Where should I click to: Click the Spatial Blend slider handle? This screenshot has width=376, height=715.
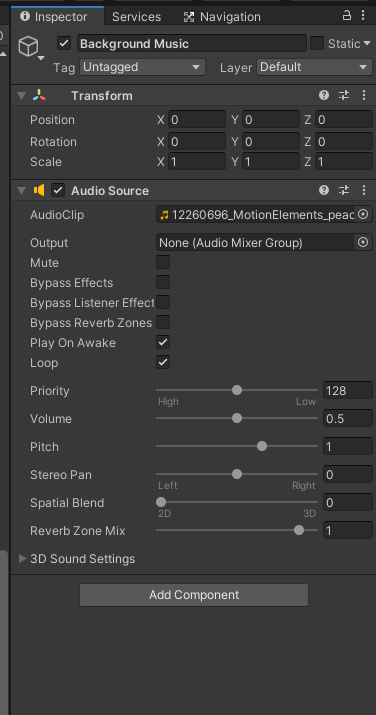[161, 502]
